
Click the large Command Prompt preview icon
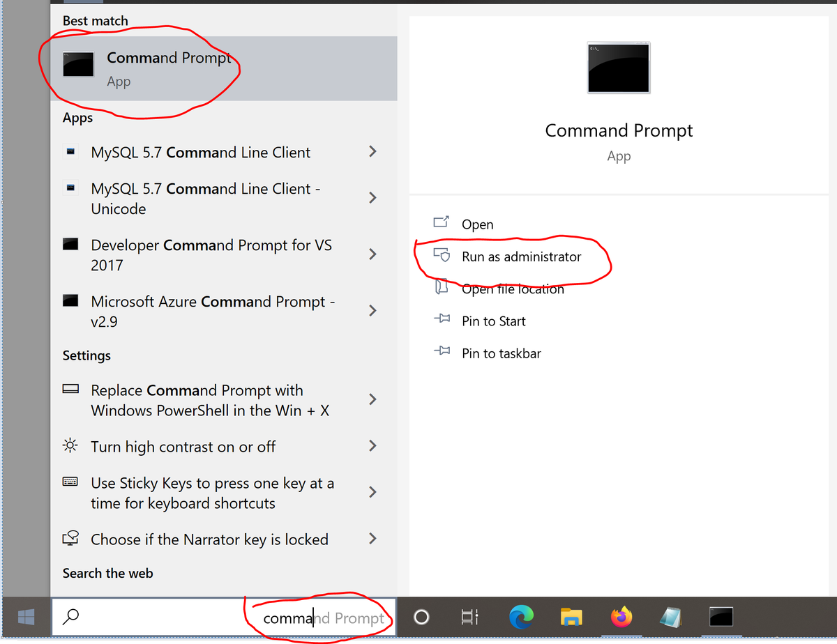pyautogui.click(x=619, y=68)
